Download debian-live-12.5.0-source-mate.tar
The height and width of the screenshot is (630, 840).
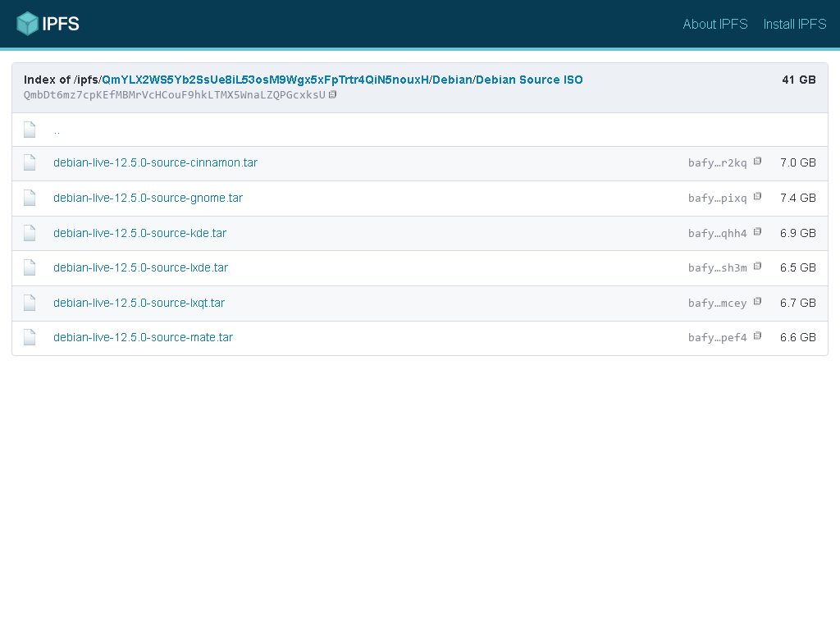point(143,337)
